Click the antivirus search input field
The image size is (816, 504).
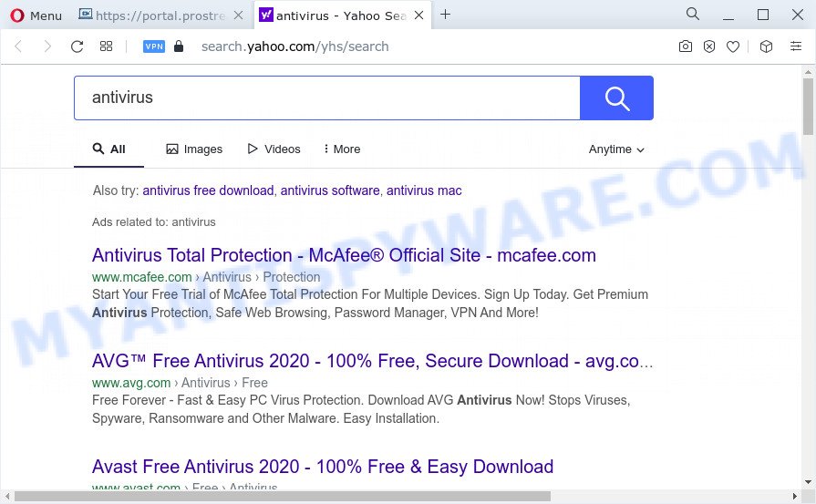[x=326, y=98]
